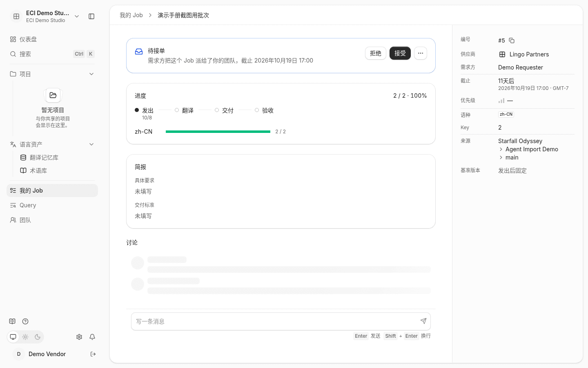Click the help question-mark icon
Image resolution: width=588 pixels, height=368 pixels.
pos(25,321)
